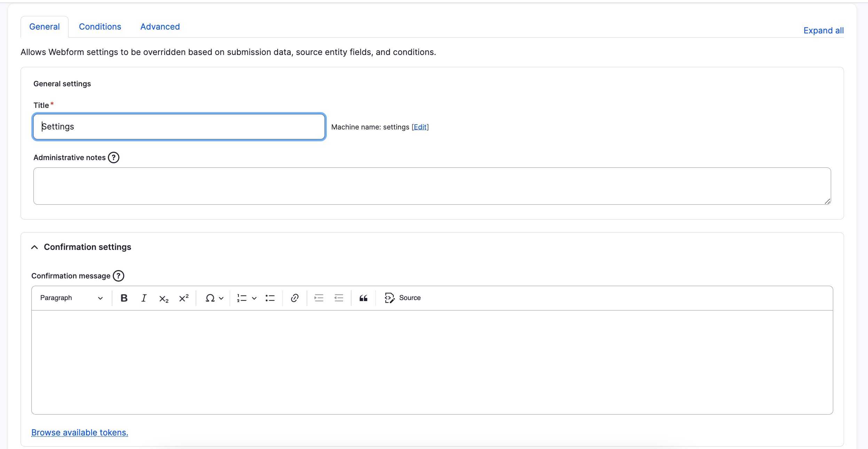Show help for Administrative notes
The height and width of the screenshot is (449, 868).
tap(113, 158)
